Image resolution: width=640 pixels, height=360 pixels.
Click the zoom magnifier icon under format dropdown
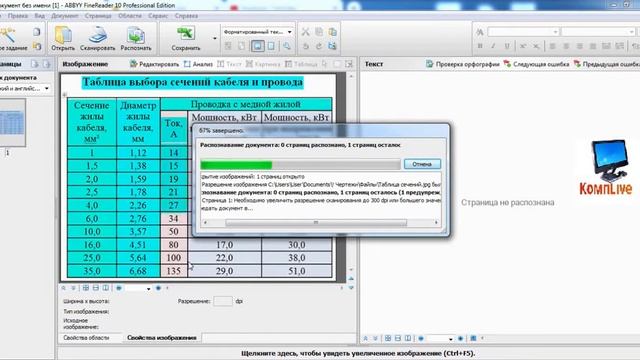point(287,46)
